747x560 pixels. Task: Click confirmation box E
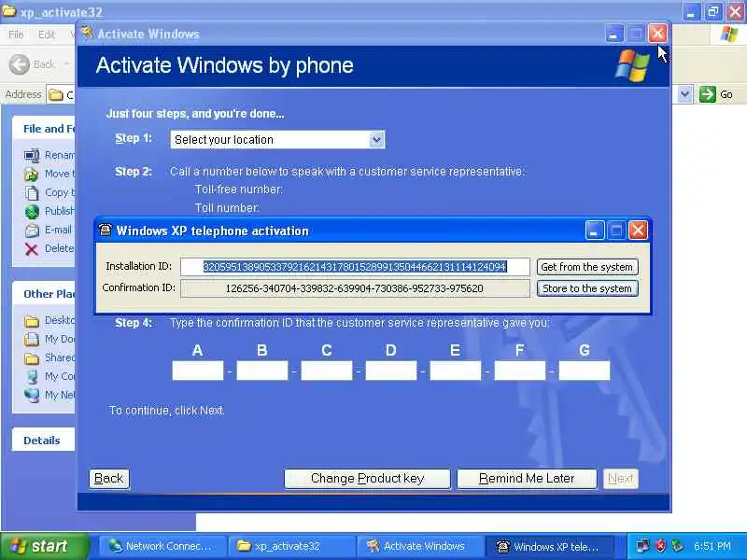coord(456,371)
